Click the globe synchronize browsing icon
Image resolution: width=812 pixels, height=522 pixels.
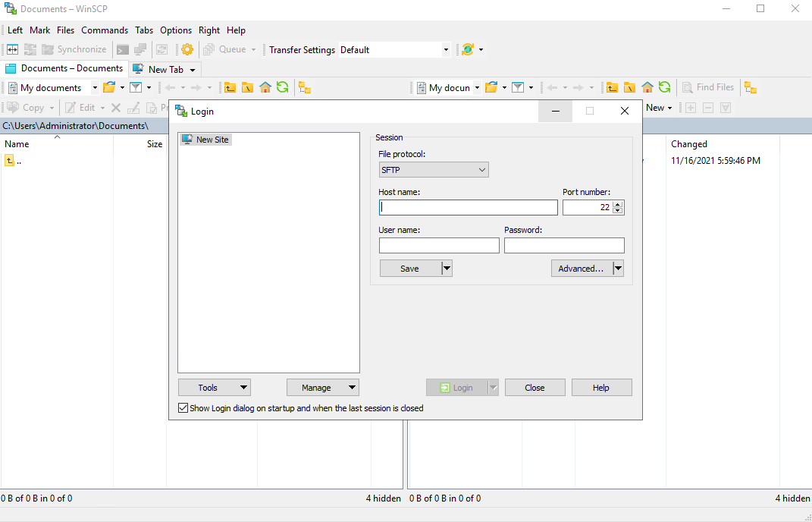tap(468, 49)
